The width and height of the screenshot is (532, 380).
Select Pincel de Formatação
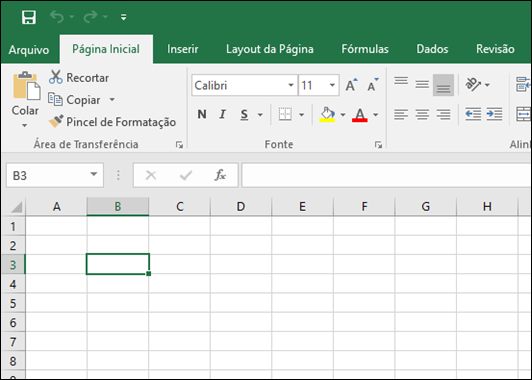pos(112,122)
